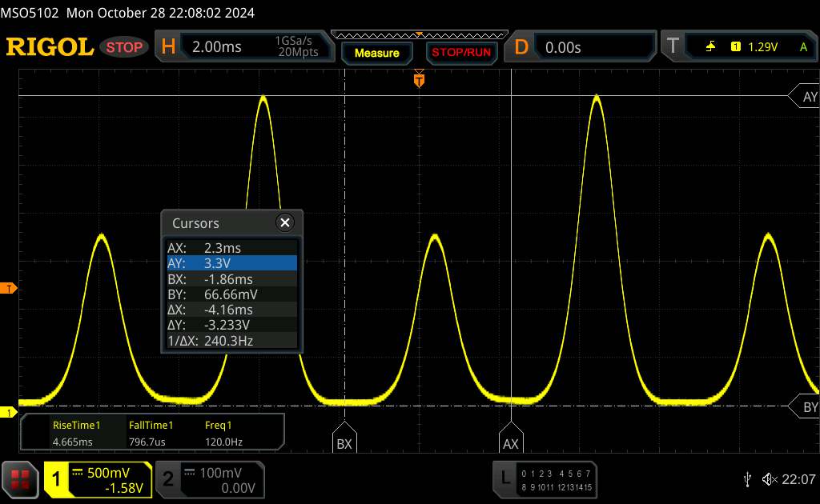This screenshot has height=504, width=820.
Task: Select the BX row in Cursors panel
Action: point(231,278)
